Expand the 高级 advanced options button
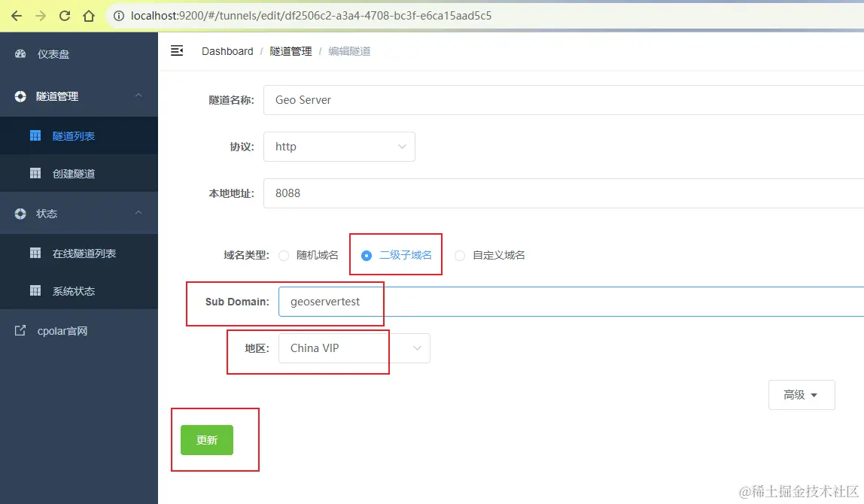The width and height of the screenshot is (864, 504). pos(802,395)
